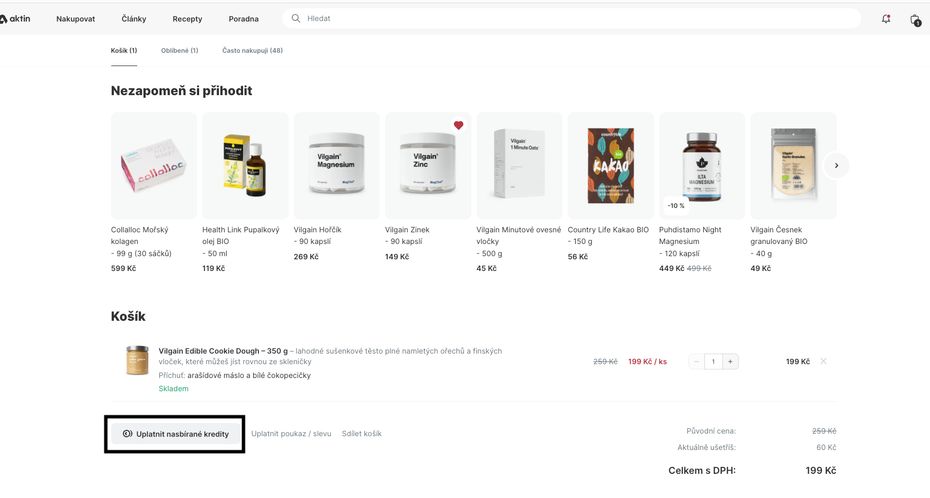Viewport: 930px width, 498px height.
Task: Decrease quantity with minus button
Action: pos(696,361)
